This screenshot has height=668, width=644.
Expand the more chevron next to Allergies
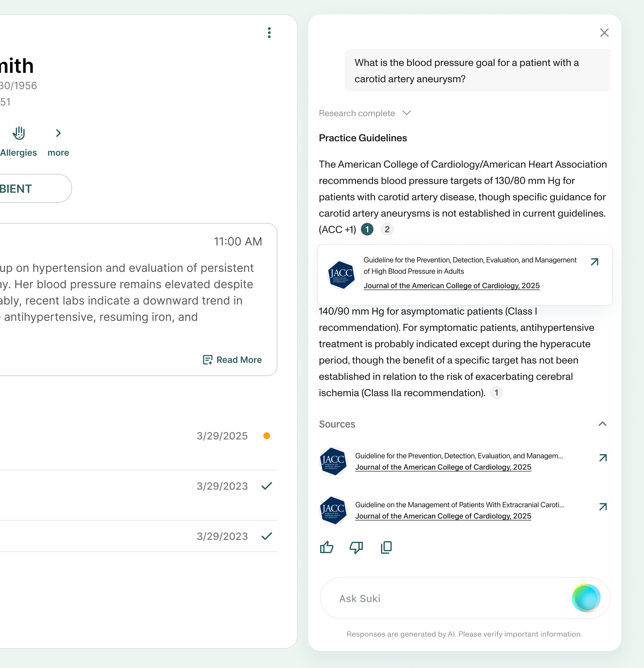tap(58, 133)
